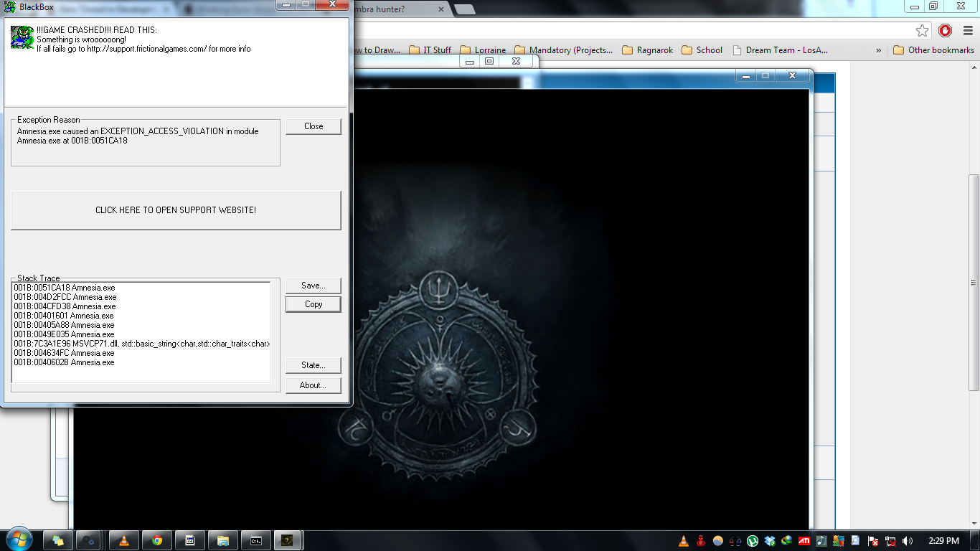
Task: Open VLC media player from taskbar
Action: pos(124,541)
